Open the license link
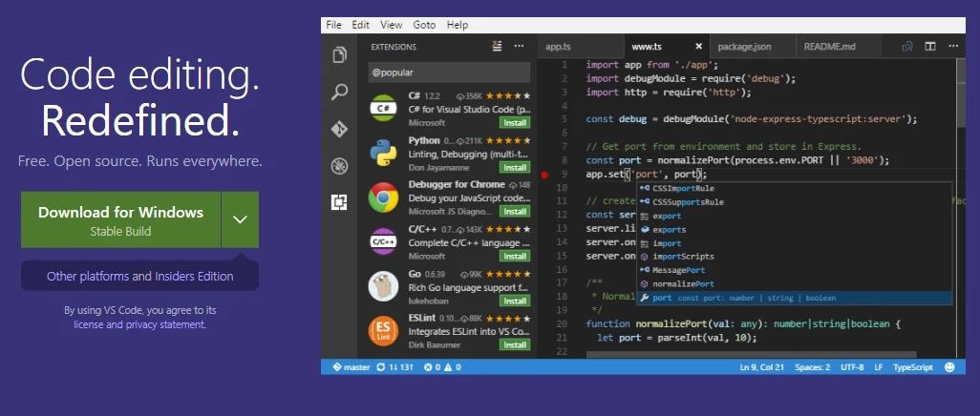The width and height of the screenshot is (980, 416). point(89,324)
